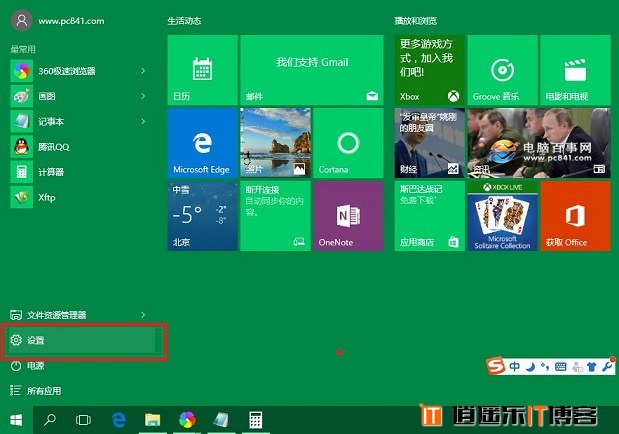The width and height of the screenshot is (619, 434).
Task: Expand the 画图 jump list arrow
Action: 143,96
